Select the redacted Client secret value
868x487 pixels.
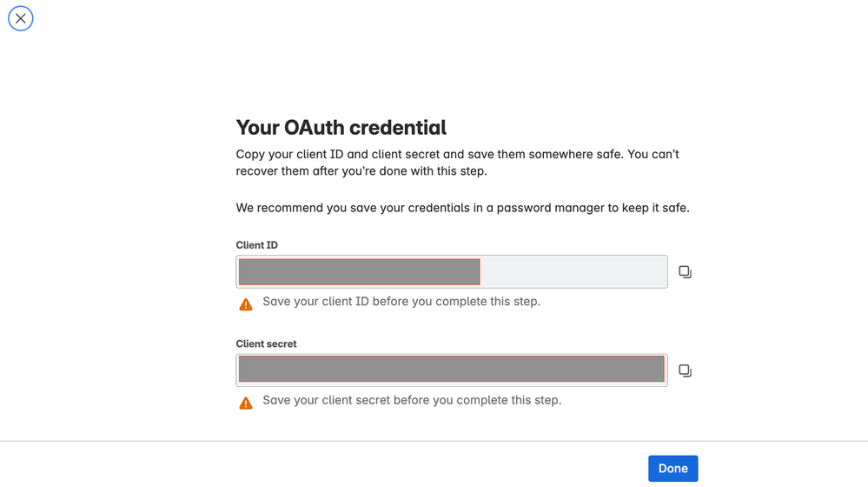click(x=451, y=370)
